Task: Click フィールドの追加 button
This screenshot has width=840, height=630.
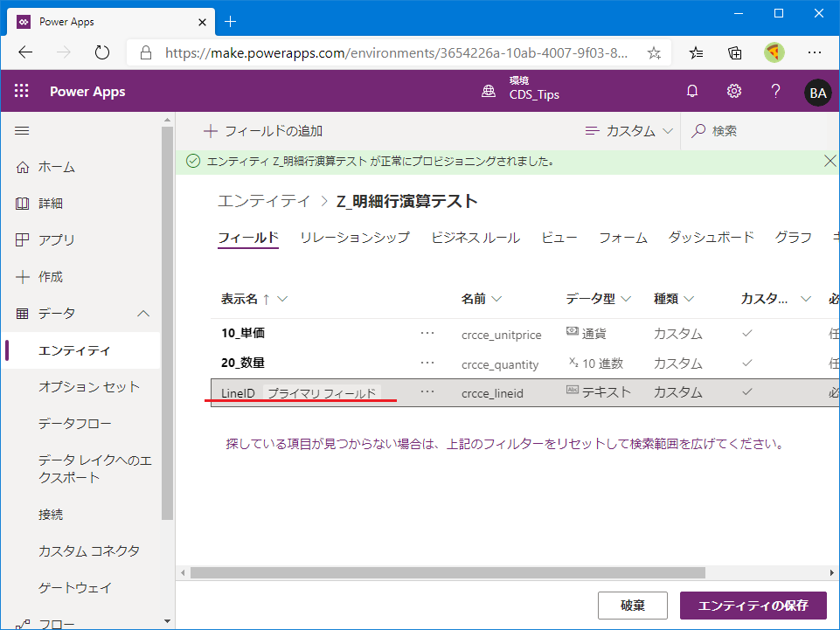Action: pyautogui.click(x=263, y=131)
